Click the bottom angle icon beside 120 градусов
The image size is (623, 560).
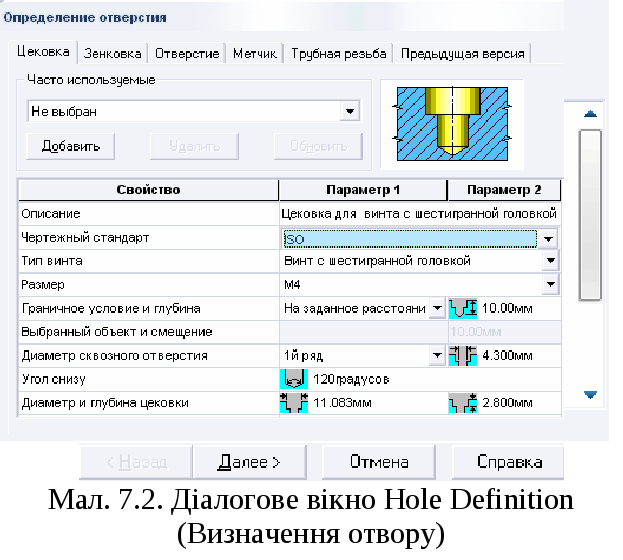click(x=294, y=379)
